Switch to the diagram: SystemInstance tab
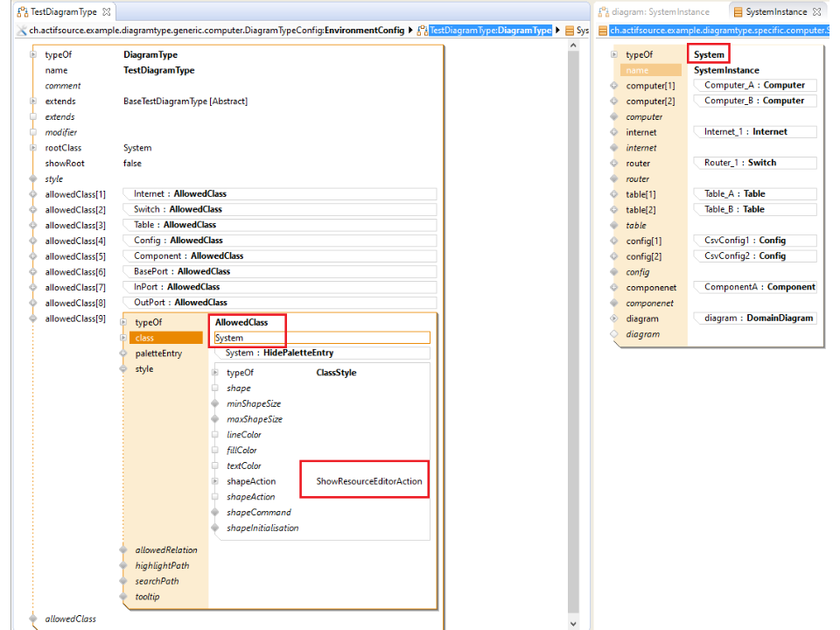840x630 pixels. (x=660, y=12)
